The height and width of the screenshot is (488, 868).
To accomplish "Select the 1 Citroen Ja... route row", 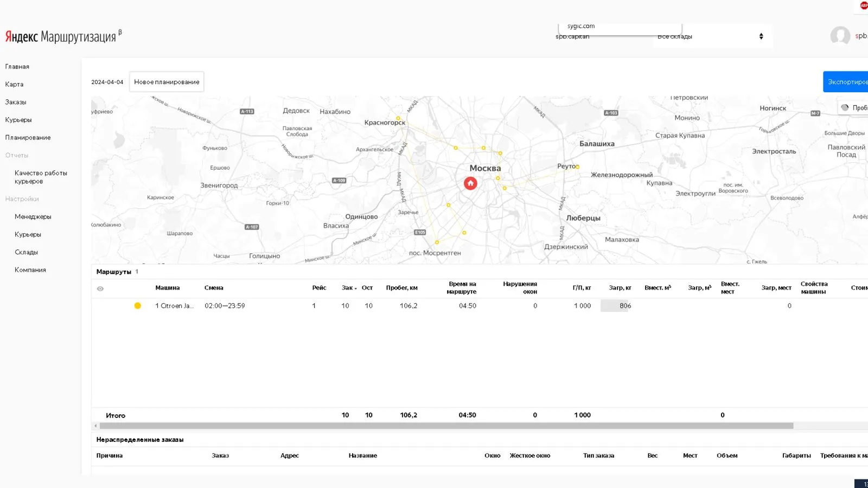I will 174,306.
